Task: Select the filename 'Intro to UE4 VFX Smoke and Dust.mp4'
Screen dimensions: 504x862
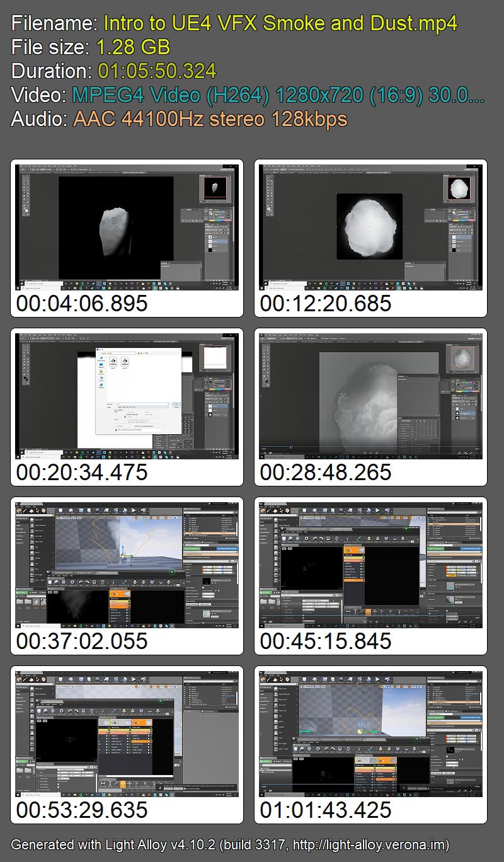Action: pyautogui.click(x=280, y=24)
